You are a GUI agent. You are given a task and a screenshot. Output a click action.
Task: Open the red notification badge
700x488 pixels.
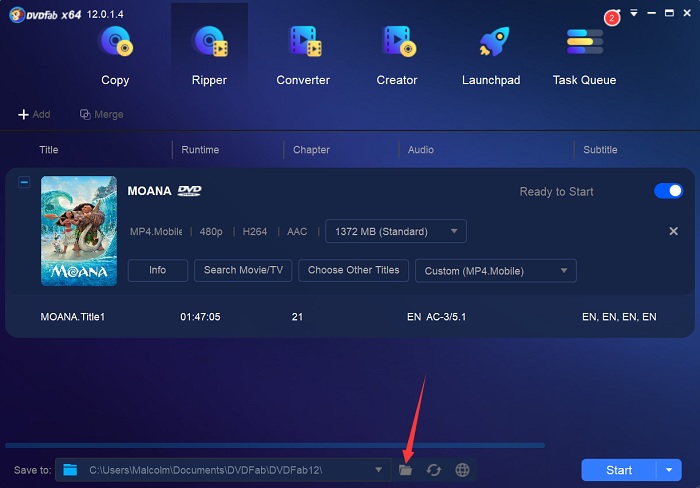point(612,18)
